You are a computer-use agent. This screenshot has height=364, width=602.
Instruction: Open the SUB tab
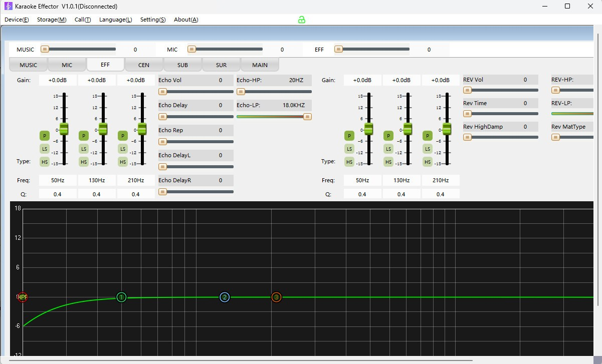(182, 65)
